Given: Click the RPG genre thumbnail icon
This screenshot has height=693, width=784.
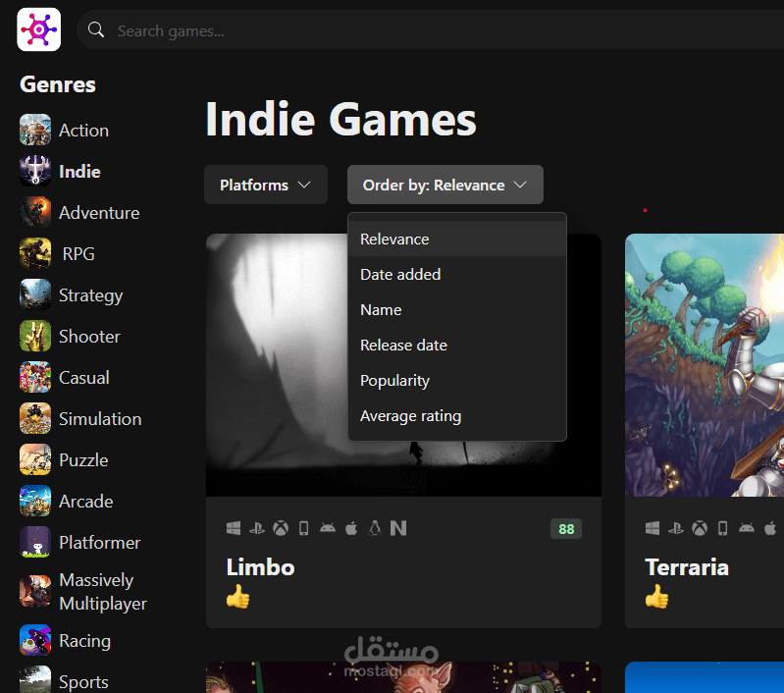Looking at the screenshot, I should pos(35,253).
